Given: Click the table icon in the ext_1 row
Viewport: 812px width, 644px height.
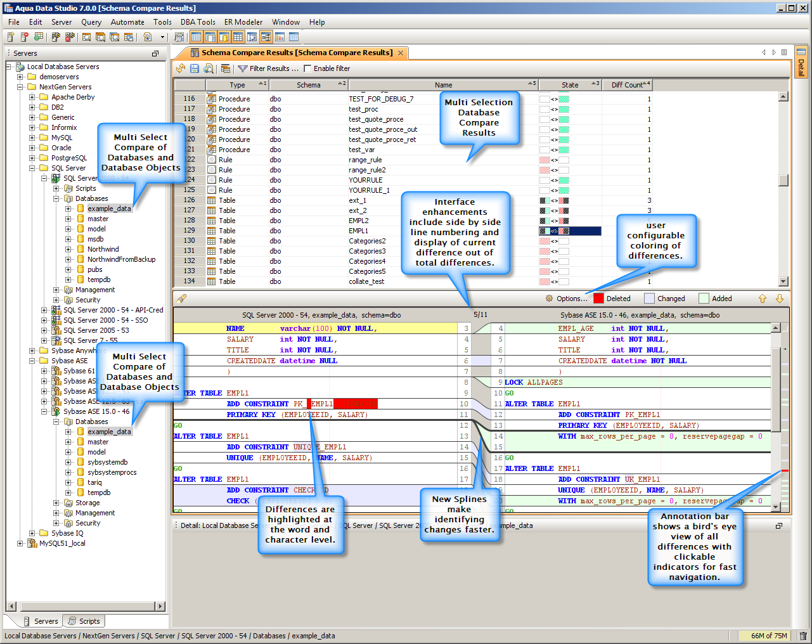Looking at the screenshot, I should pyautogui.click(x=212, y=200).
